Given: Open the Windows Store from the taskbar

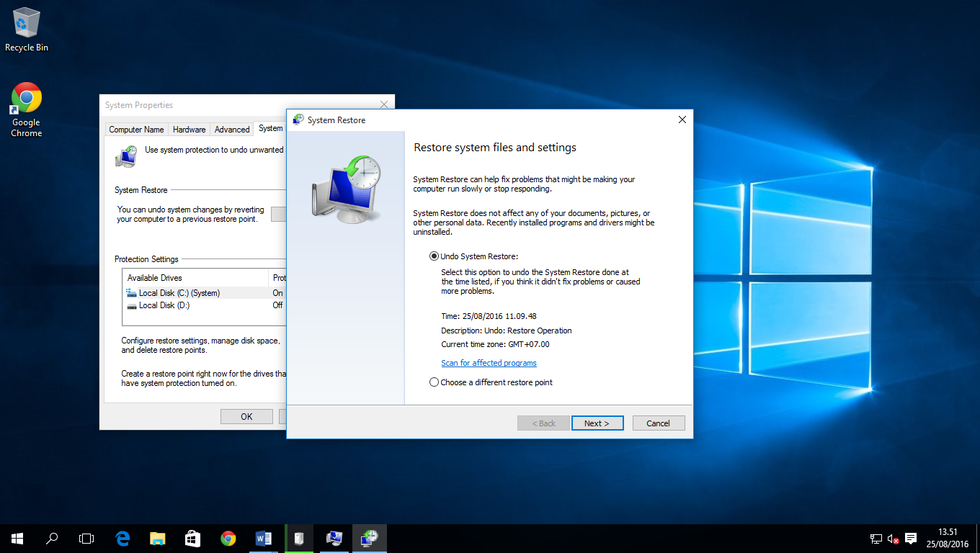Looking at the screenshot, I should (192, 538).
